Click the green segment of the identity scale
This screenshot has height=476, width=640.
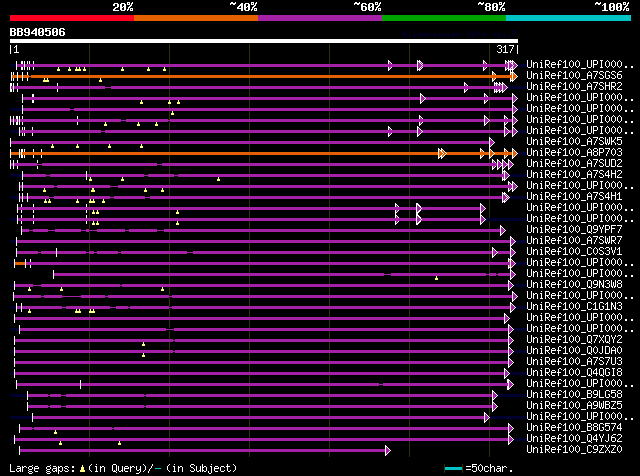[444, 18]
